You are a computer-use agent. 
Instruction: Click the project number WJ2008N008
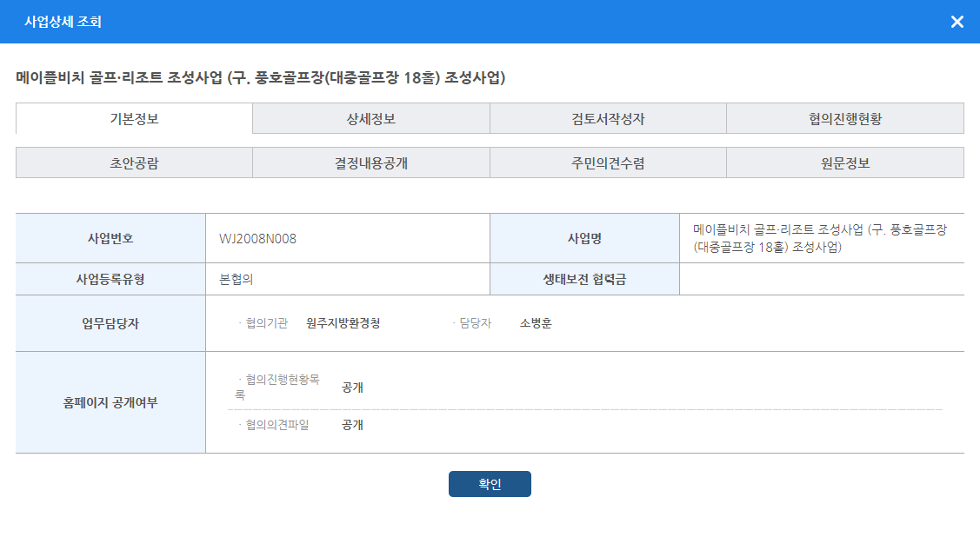point(257,239)
